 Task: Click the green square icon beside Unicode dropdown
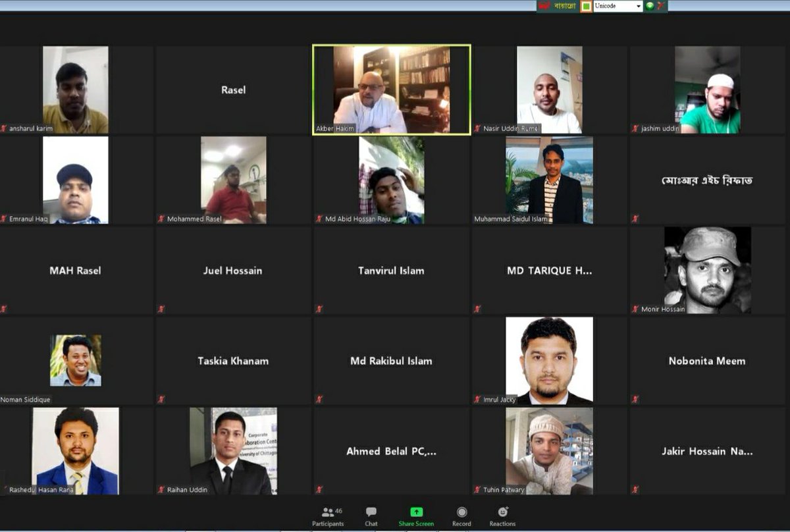coord(585,6)
